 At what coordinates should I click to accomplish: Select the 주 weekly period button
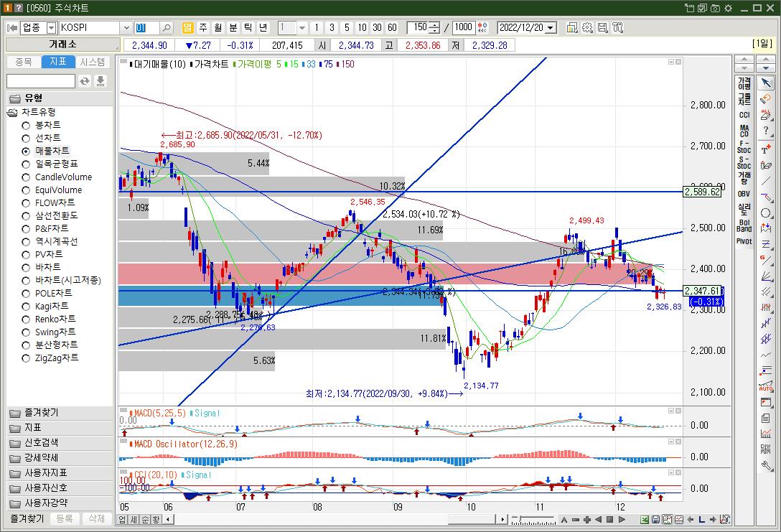tap(203, 28)
